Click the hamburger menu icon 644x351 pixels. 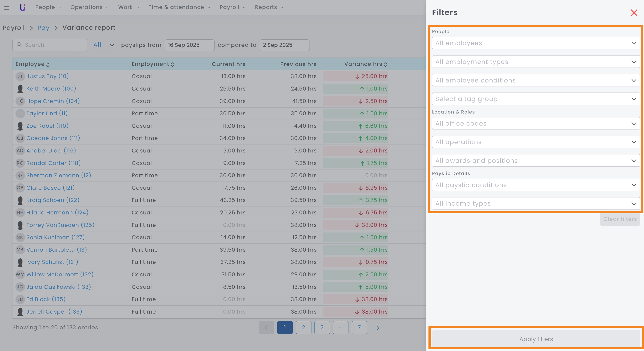(7, 8)
